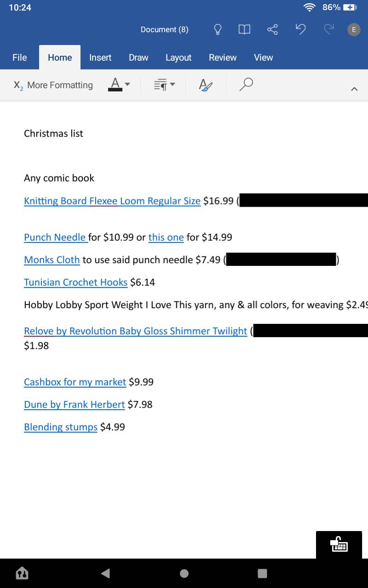Follow the Dune by Frank Herbert link

pos(74,405)
